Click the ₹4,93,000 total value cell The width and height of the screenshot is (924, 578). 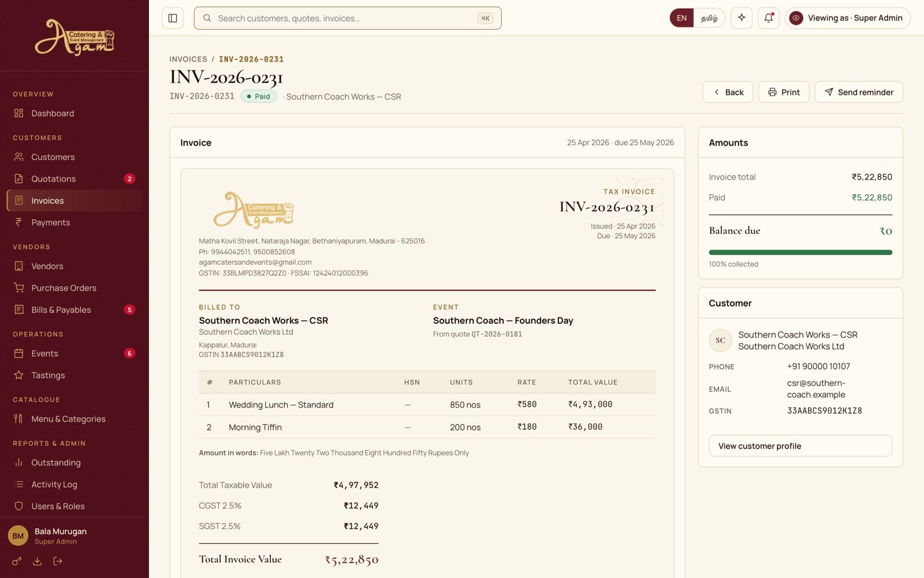pyautogui.click(x=590, y=405)
